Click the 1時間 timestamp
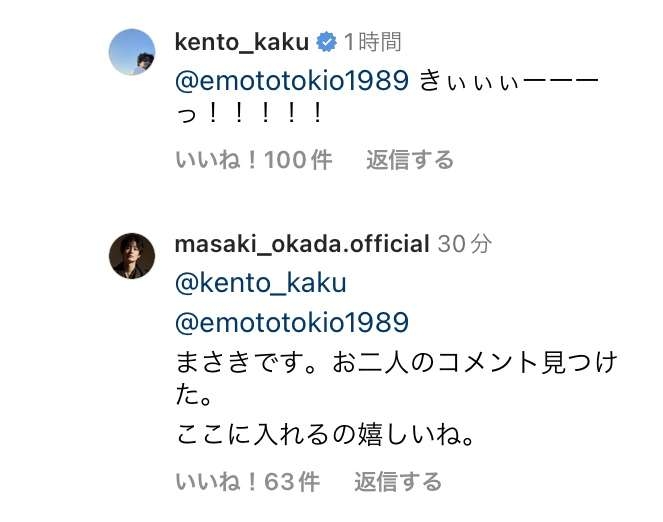 372,42
